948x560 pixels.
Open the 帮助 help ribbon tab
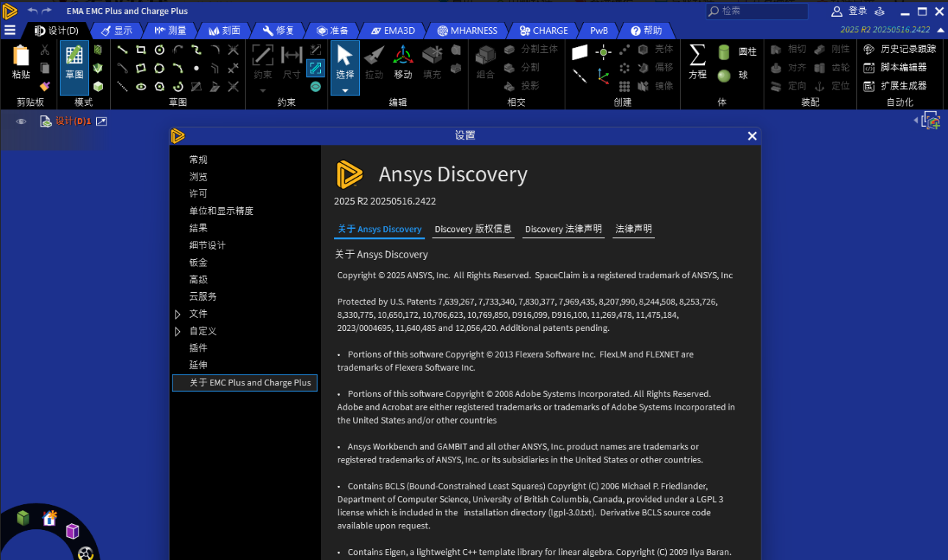coord(646,30)
